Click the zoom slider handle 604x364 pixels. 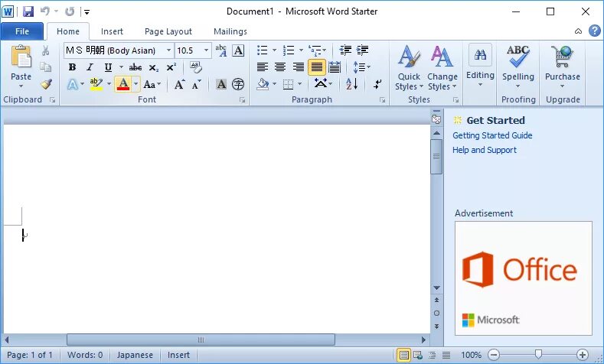tap(538, 354)
